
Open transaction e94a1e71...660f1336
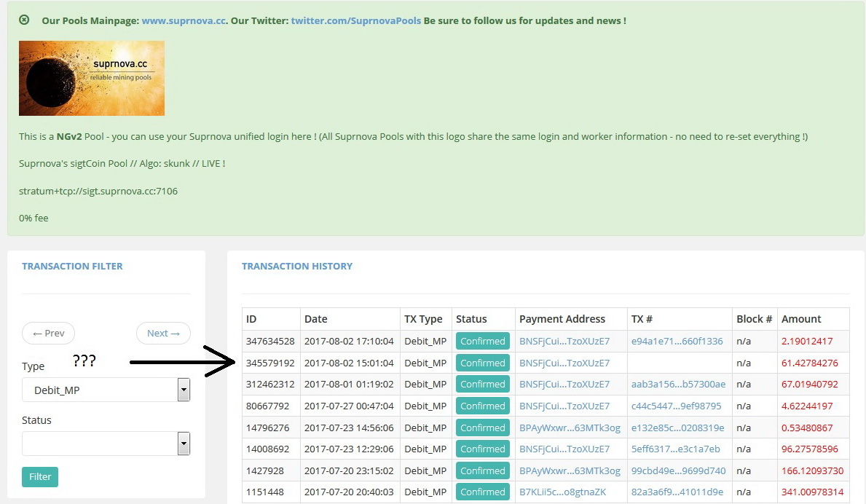click(x=677, y=341)
